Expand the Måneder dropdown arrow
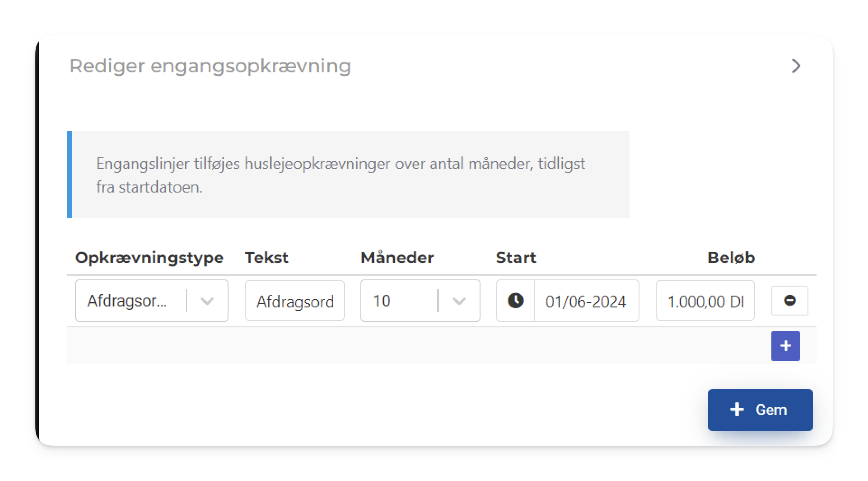 pyautogui.click(x=459, y=301)
